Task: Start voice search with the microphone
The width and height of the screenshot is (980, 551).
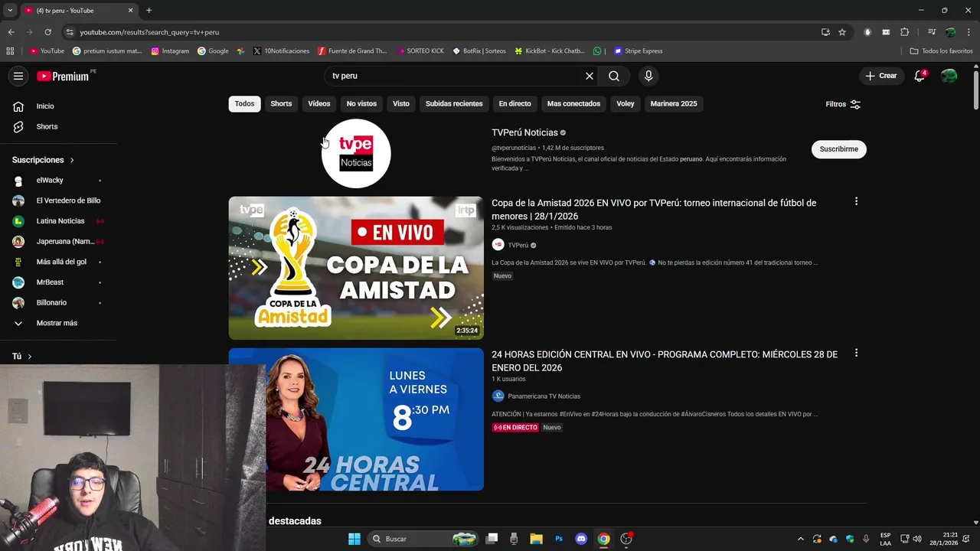Action: coord(648,76)
